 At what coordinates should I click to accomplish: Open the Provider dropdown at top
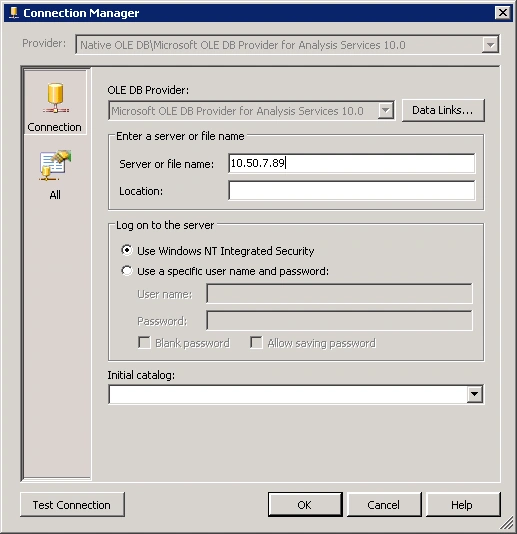point(490,45)
